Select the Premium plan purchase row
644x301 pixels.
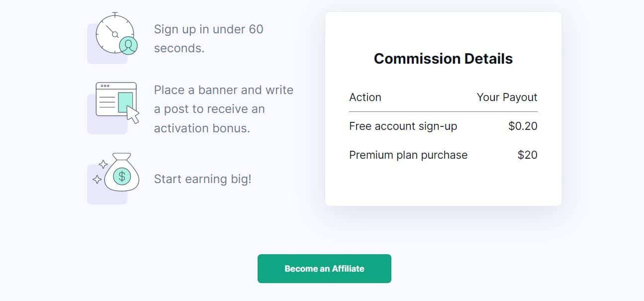[x=443, y=155]
